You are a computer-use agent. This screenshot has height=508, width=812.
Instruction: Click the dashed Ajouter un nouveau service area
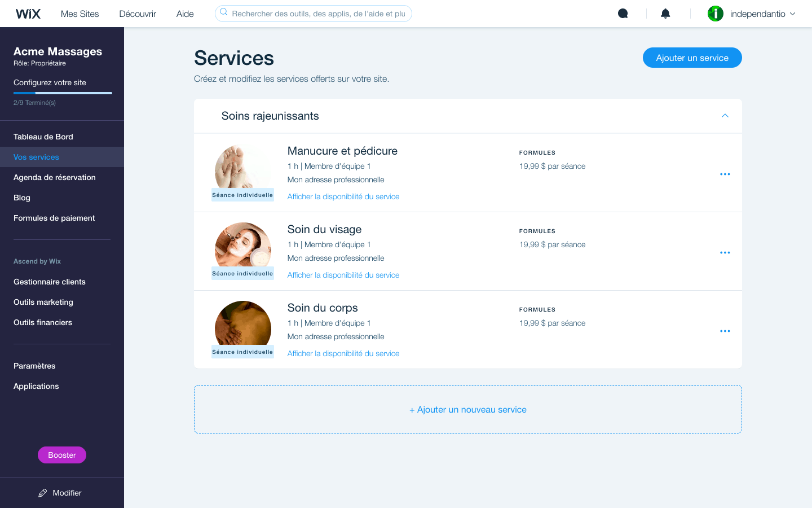[x=467, y=409]
